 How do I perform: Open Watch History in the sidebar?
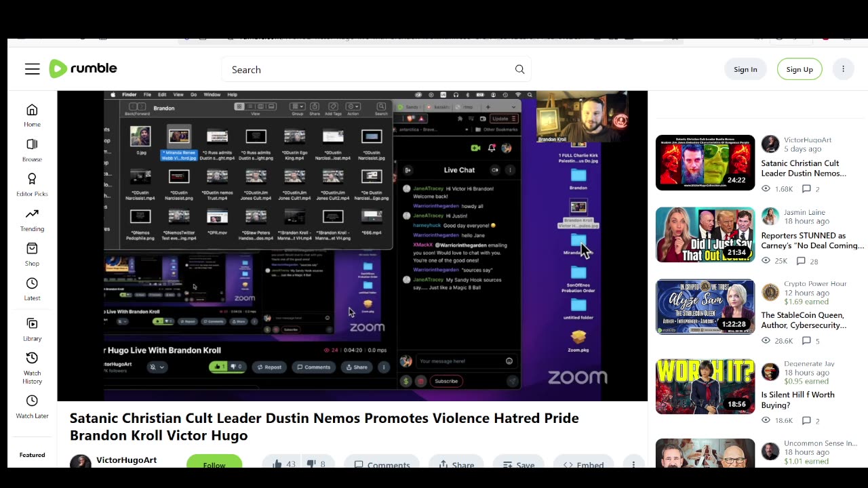[x=32, y=368]
